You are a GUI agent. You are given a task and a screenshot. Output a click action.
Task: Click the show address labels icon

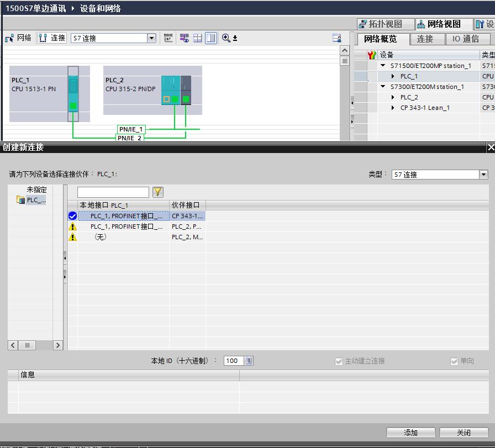(x=185, y=38)
